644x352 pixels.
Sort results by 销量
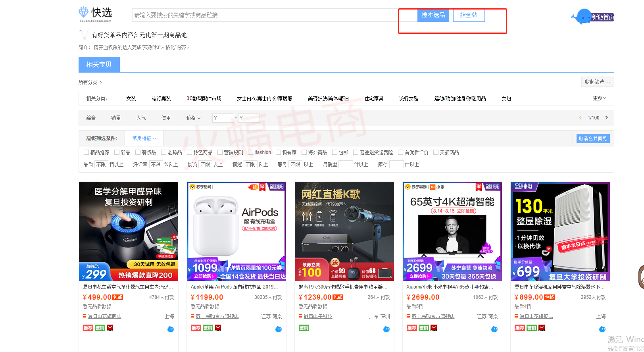click(x=116, y=118)
